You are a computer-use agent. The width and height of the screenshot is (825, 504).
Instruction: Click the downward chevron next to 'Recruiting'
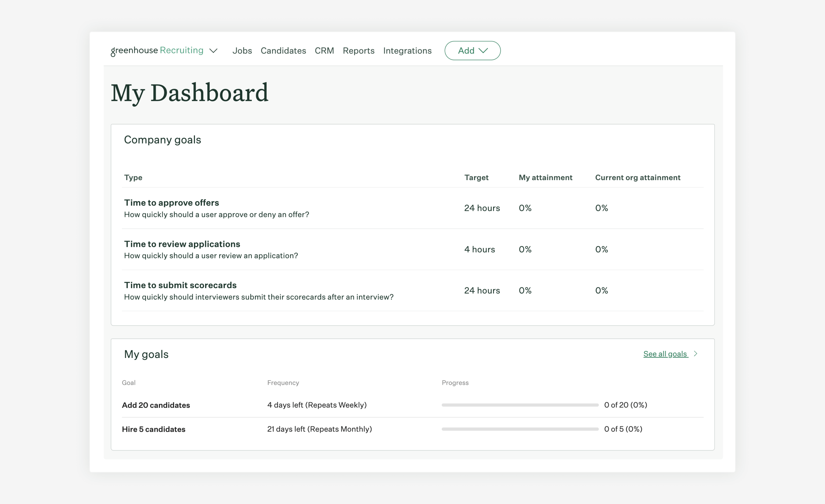214,51
